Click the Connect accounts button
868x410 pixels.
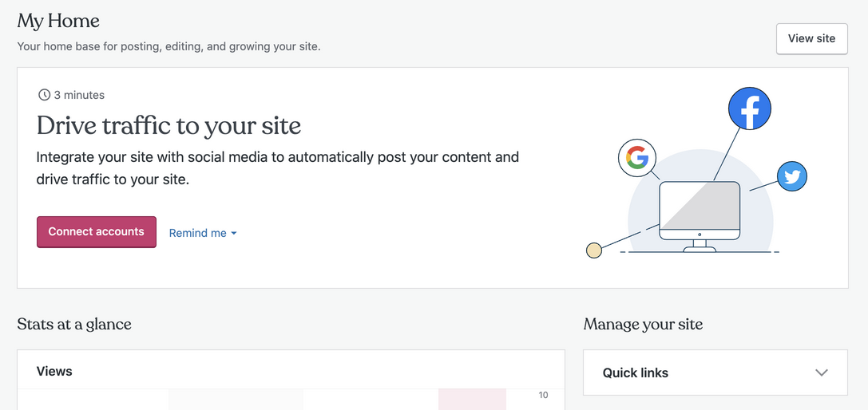pos(97,232)
